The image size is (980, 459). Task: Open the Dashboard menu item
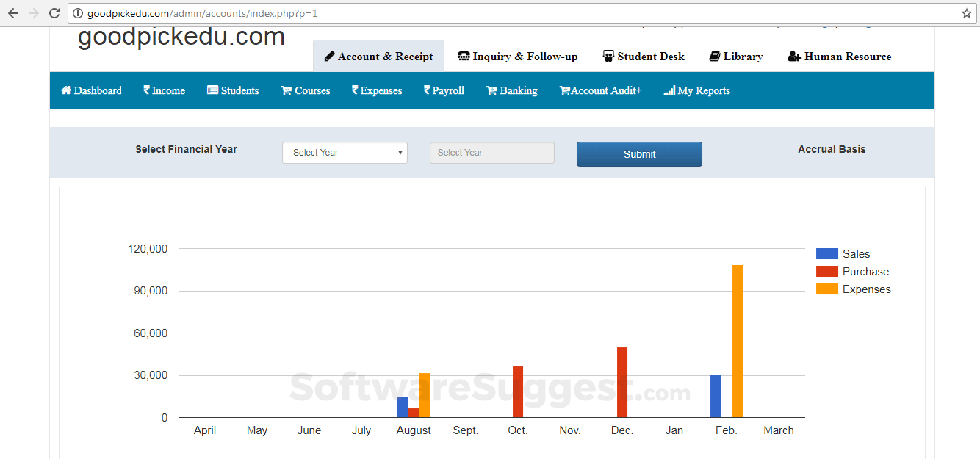[91, 90]
